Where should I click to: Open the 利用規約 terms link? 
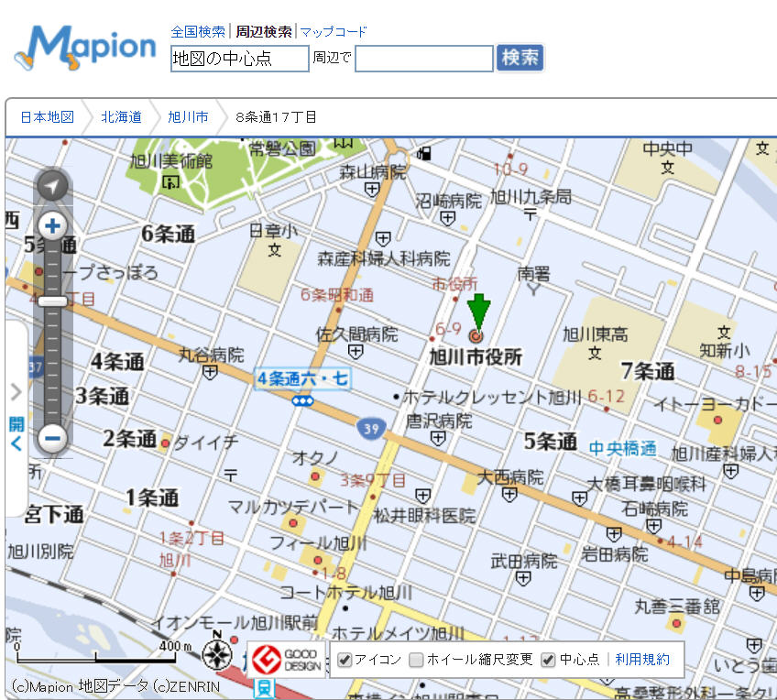(642, 659)
